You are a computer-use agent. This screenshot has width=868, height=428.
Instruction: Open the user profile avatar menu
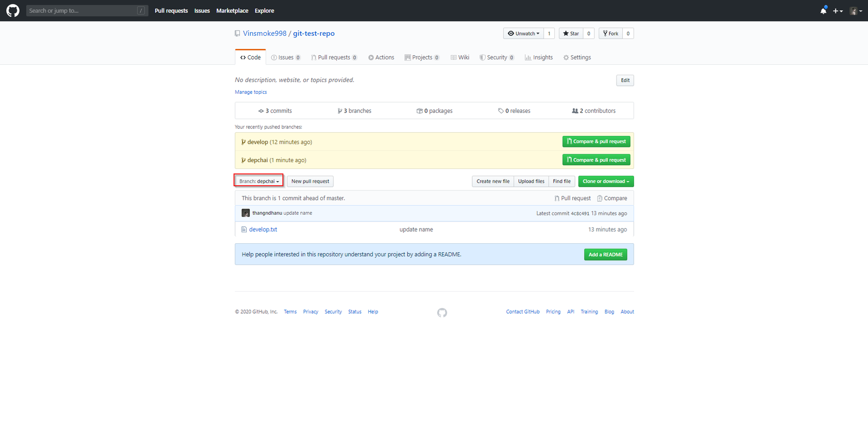[855, 11]
